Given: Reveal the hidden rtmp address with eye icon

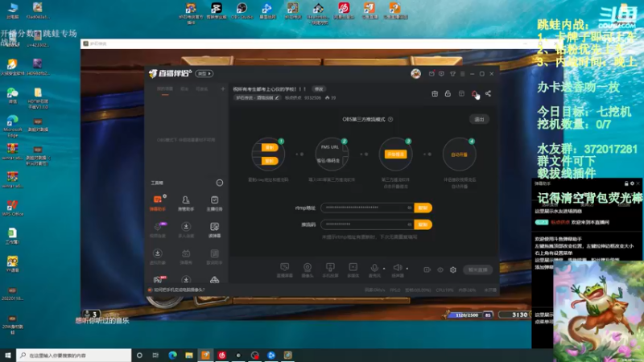Looking at the screenshot, I should [x=410, y=208].
